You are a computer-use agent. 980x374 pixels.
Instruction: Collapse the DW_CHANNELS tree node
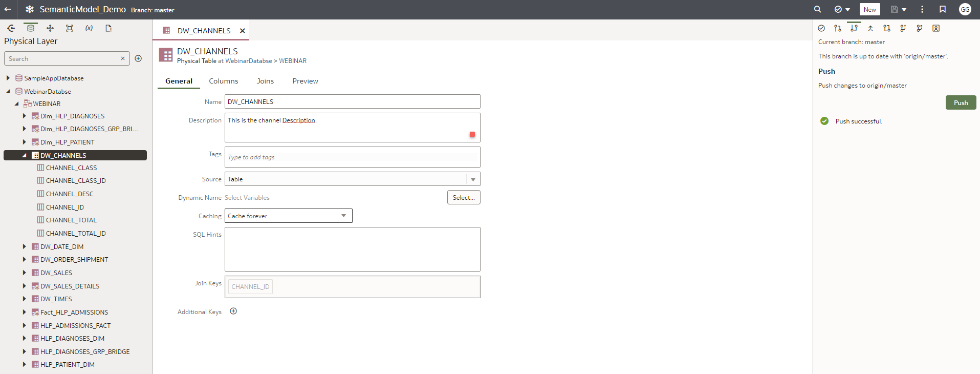click(24, 155)
